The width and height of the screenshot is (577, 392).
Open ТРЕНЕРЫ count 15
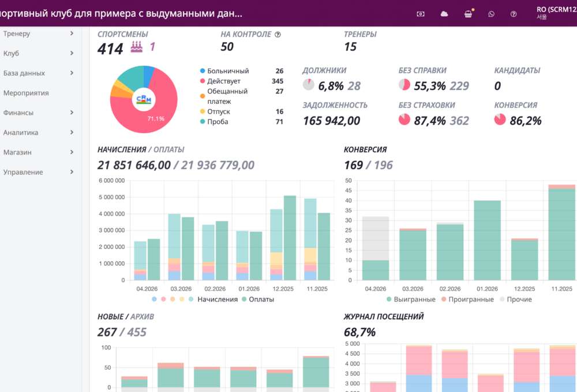(350, 47)
